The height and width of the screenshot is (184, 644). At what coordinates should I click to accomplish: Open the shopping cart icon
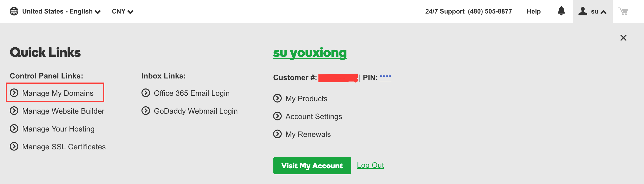pos(623,11)
